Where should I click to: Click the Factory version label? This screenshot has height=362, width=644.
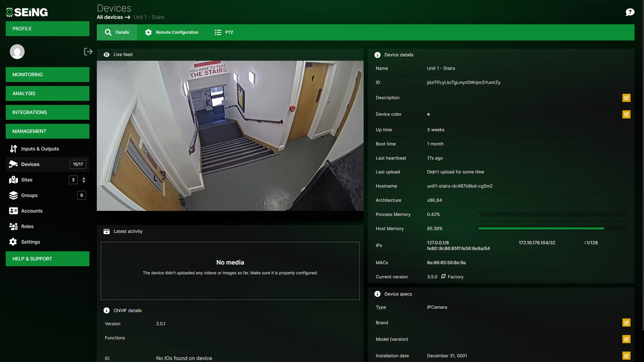[455, 277]
